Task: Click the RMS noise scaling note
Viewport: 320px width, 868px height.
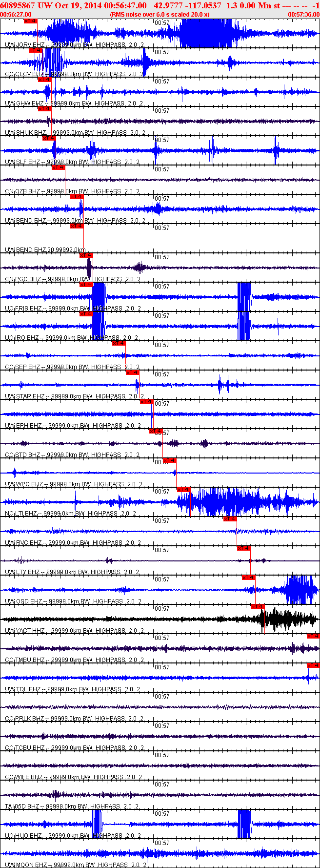Action: click(x=160, y=15)
